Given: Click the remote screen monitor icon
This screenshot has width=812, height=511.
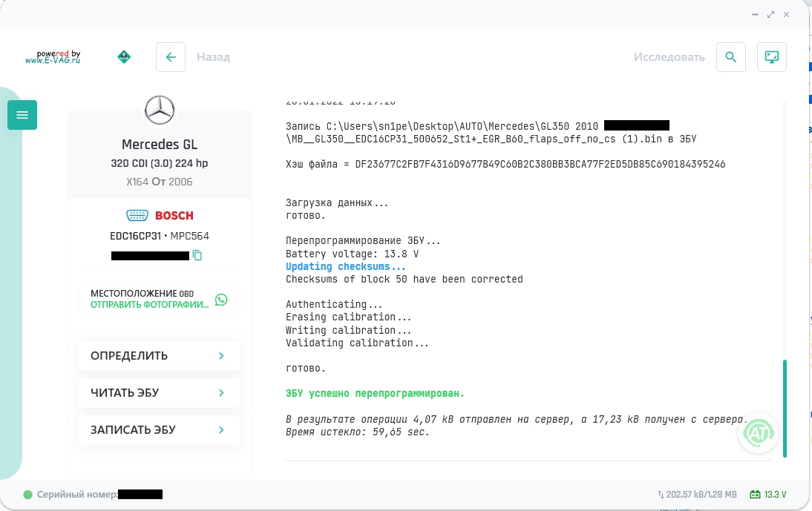Looking at the screenshot, I should [772, 57].
